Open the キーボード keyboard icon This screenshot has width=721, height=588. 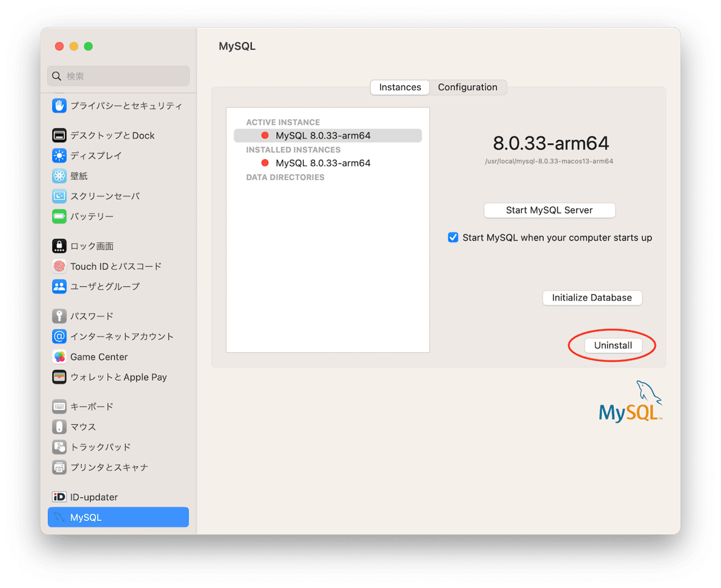point(59,407)
